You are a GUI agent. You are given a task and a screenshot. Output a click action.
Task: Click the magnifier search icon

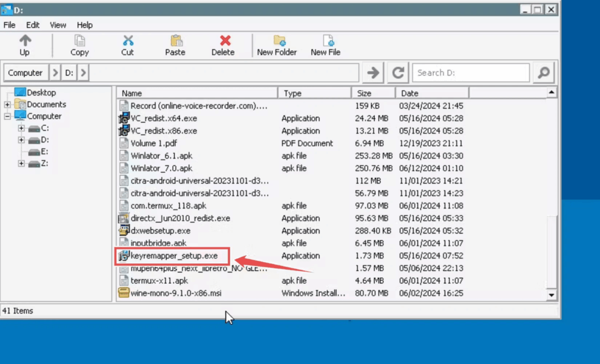[544, 73]
